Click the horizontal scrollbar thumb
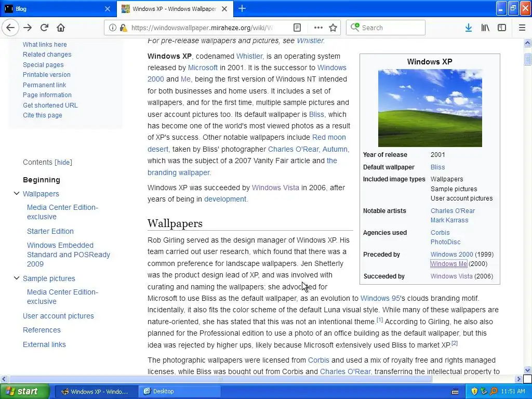The width and height of the screenshot is (532, 399). click(220, 379)
